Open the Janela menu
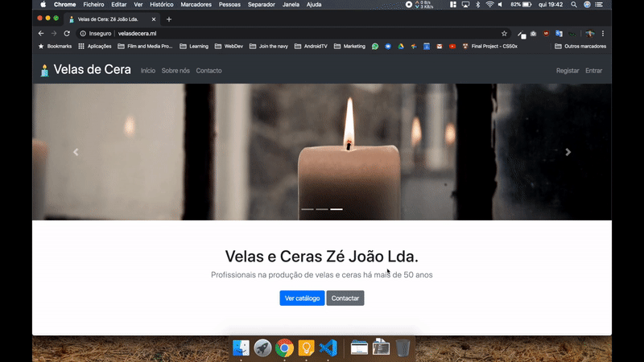644x362 pixels. [291, 5]
